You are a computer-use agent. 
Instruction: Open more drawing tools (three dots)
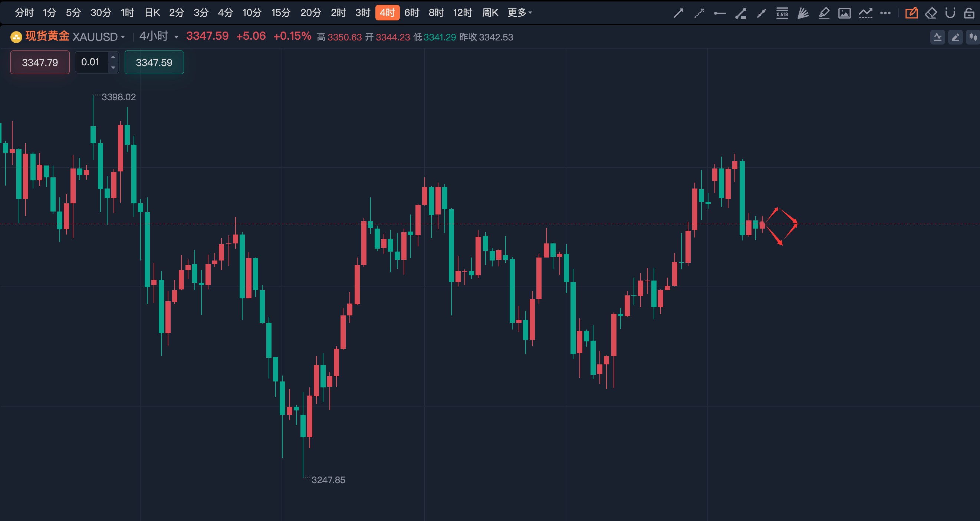tap(885, 13)
